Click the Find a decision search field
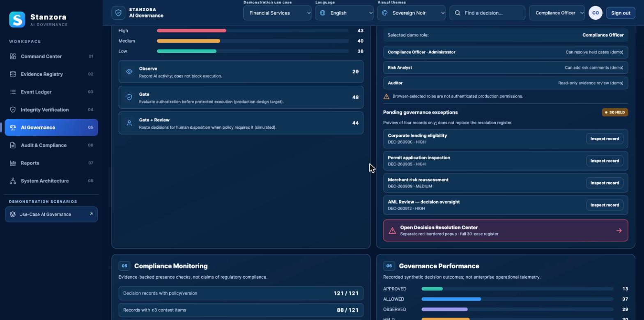This screenshot has width=644, height=320. (487, 13)
